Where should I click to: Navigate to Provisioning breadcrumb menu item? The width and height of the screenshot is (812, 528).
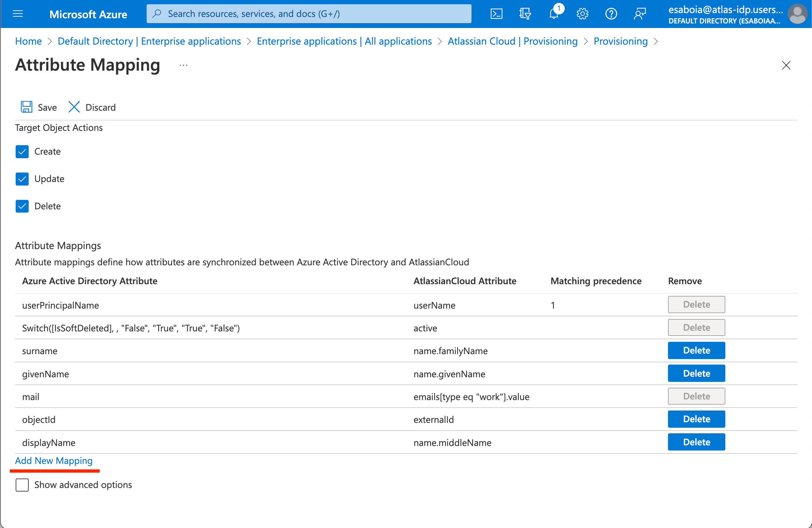click(x=621, y=41)
